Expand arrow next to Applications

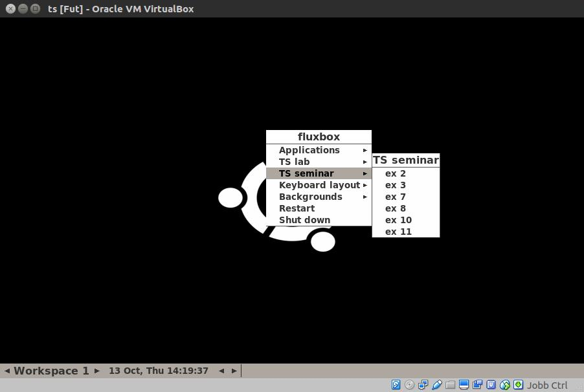pyautogui.click(x=365, y=151)
